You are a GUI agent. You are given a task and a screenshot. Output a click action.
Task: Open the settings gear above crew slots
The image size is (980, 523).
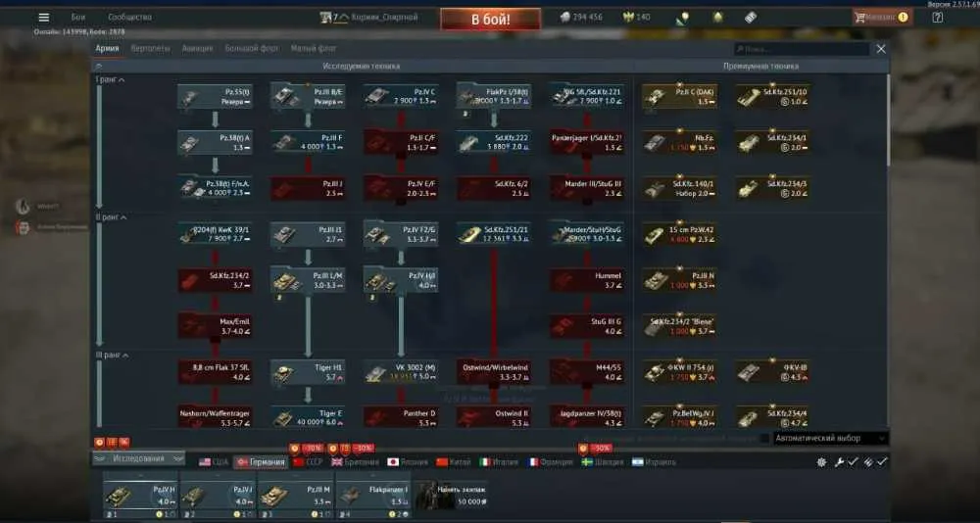822,462
